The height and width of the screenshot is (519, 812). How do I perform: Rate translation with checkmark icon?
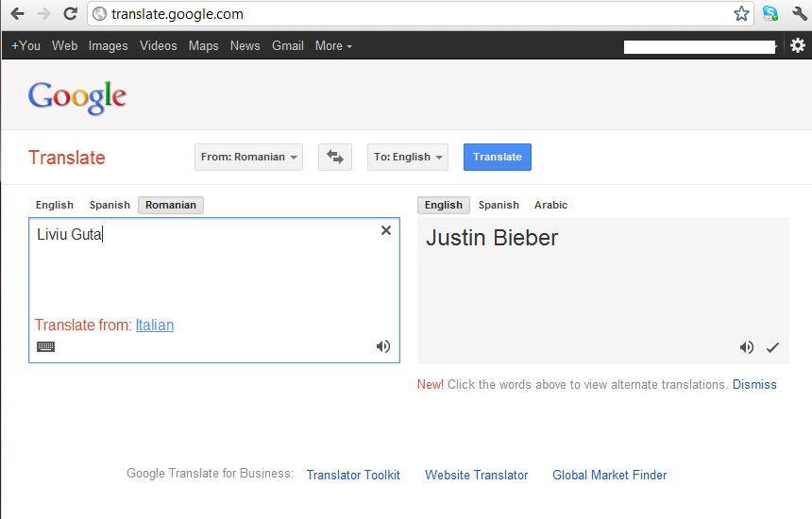[x=772, y=347]
